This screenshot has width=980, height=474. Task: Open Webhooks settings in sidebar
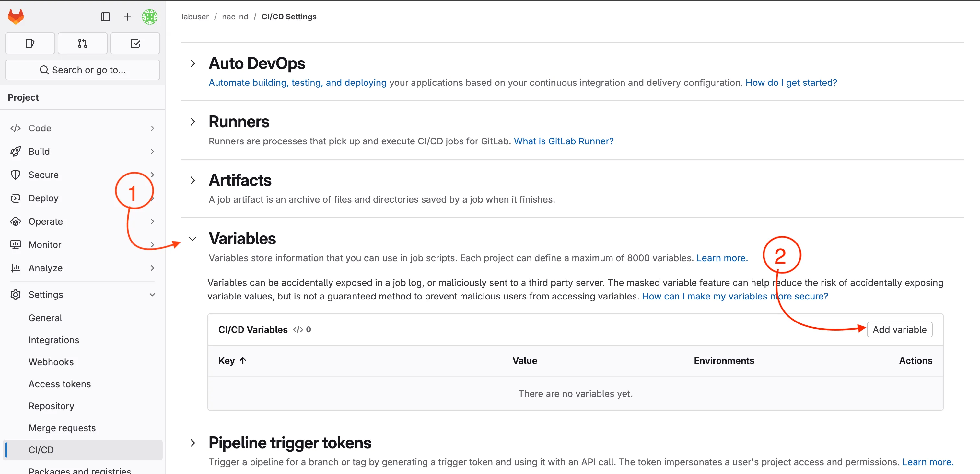[51, 362]
